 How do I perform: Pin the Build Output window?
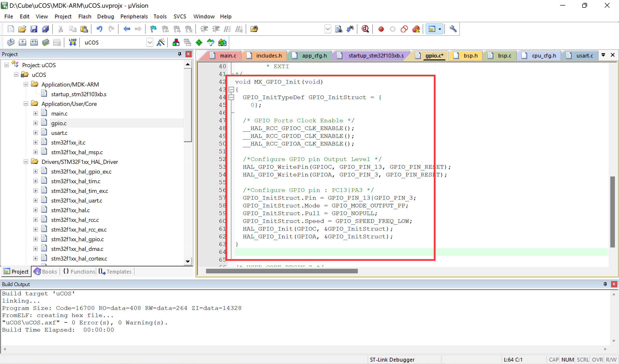click(x=605, y=284)
